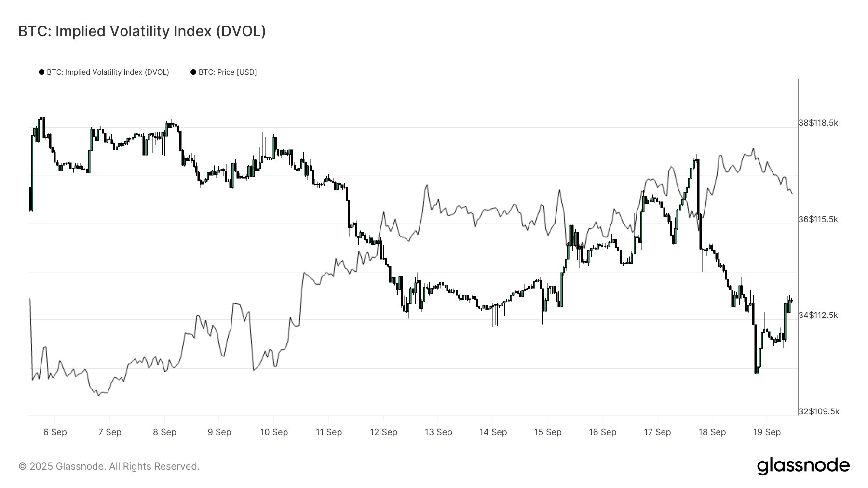The image size is (868, 488).
Task: Click the BTC Price legend dot marker
Action: [x=193, y=72]
